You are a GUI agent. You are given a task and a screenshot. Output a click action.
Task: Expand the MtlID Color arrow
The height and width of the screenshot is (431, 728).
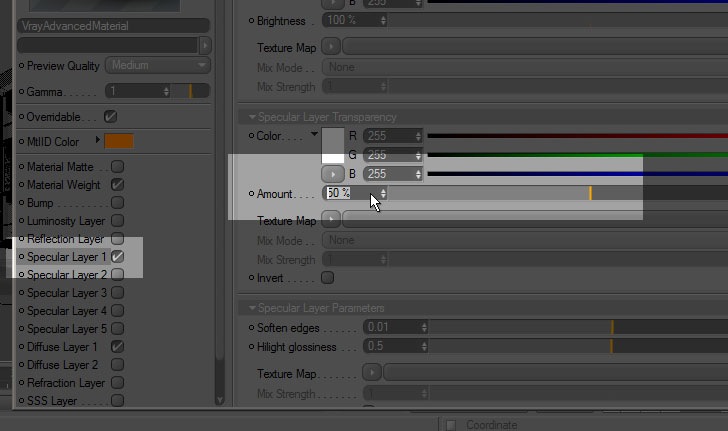click(x=98, y=140)
